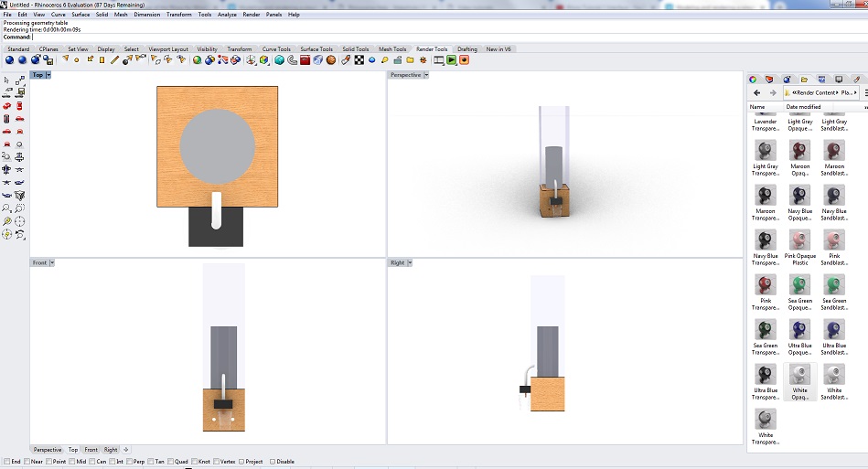Image resolution: width=868 pixels, height=469 pixels.
Task: Click the sun settings icon in toolbar
Action: click(423, 59)
